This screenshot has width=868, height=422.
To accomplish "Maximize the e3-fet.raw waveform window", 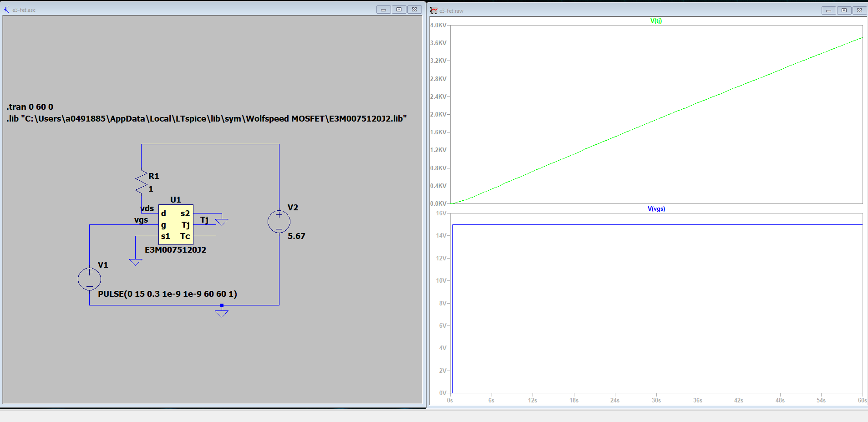I will [844, 10].
